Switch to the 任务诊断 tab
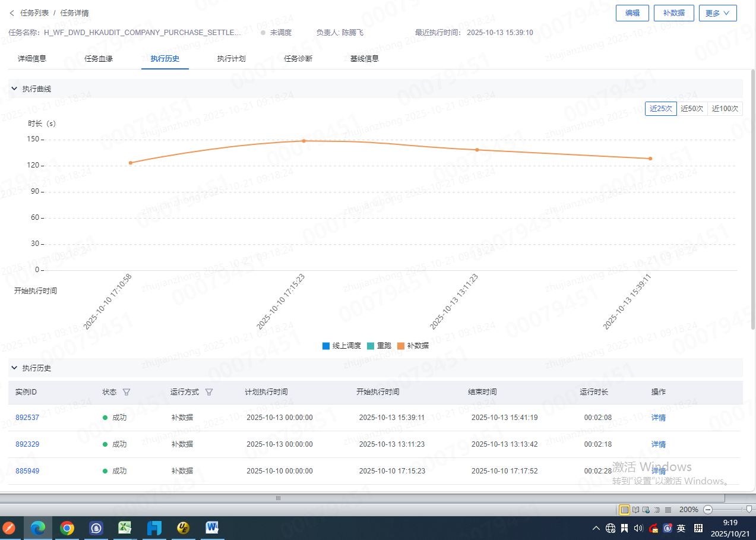 [298, 59]
